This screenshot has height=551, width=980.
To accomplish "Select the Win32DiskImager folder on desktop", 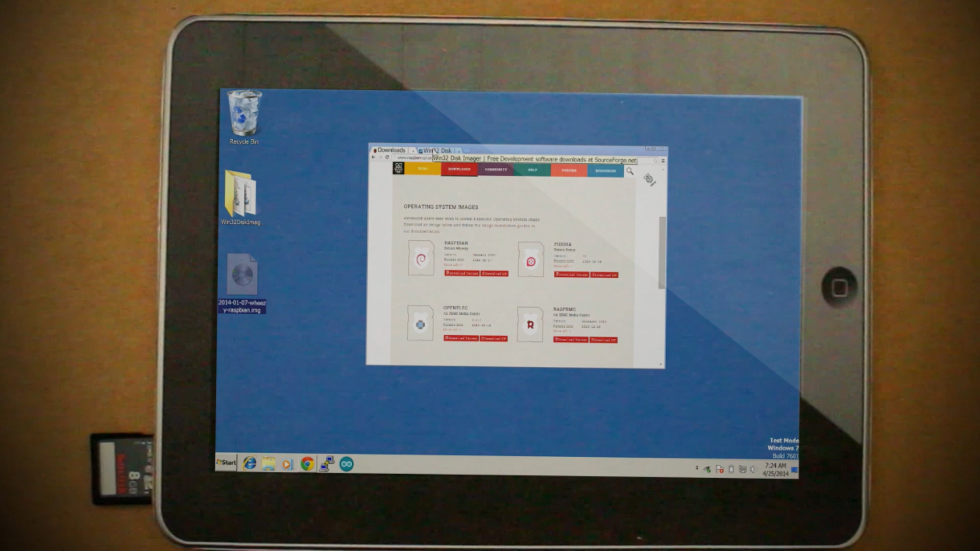I will point(240,197).
